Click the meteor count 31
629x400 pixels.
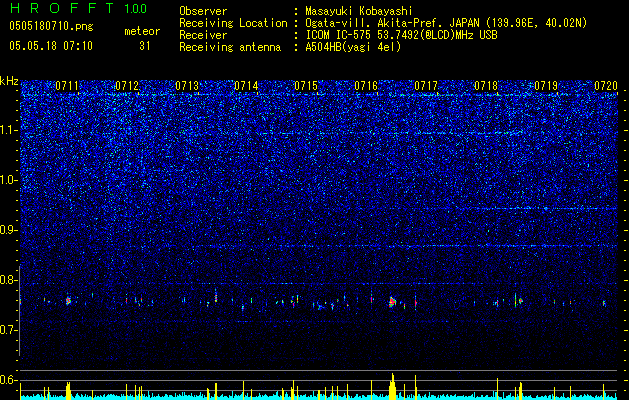pyautogui.click(x=145, y=46)
